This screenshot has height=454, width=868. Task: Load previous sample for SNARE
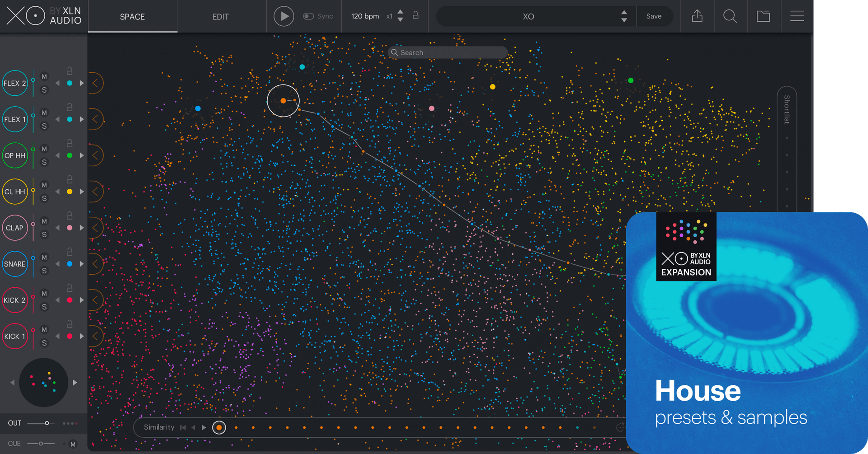pos(57,264)
